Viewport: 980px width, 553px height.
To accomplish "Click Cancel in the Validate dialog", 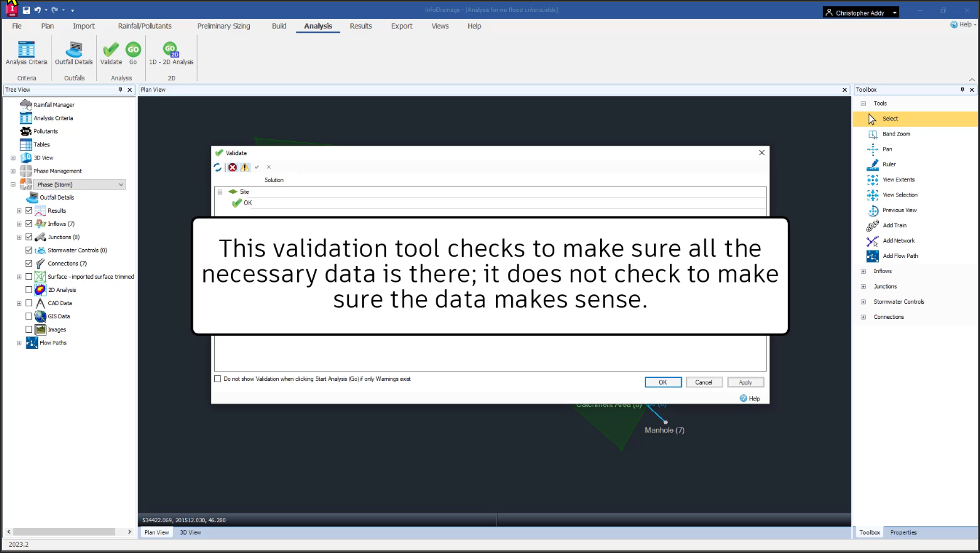I will click(704, 382).
